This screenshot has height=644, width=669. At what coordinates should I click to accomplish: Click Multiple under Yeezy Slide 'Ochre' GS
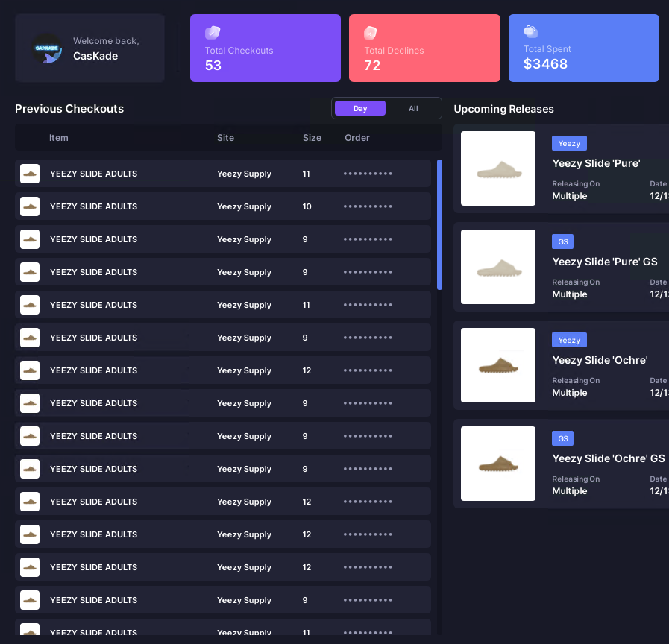coord(570,491)
